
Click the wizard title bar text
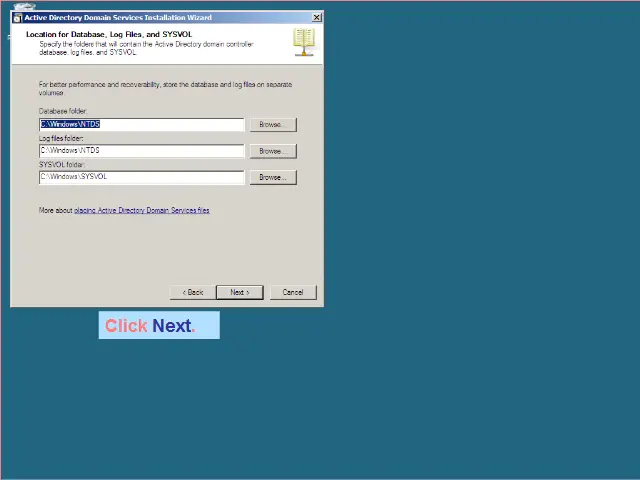pos(118,18)
